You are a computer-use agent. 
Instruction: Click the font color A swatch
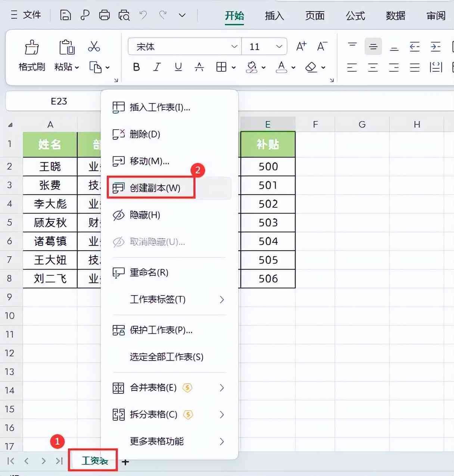(281, 67)
